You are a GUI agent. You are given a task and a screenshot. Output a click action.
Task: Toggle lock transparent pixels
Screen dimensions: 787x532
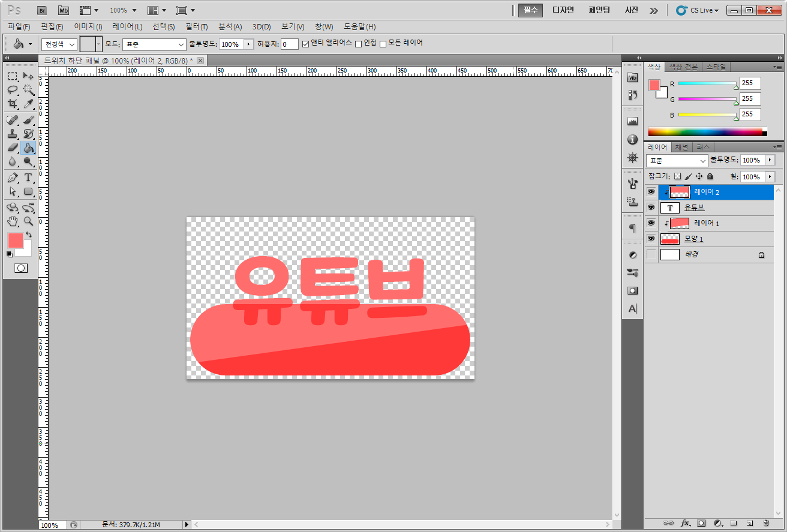(x=677, y=177)
